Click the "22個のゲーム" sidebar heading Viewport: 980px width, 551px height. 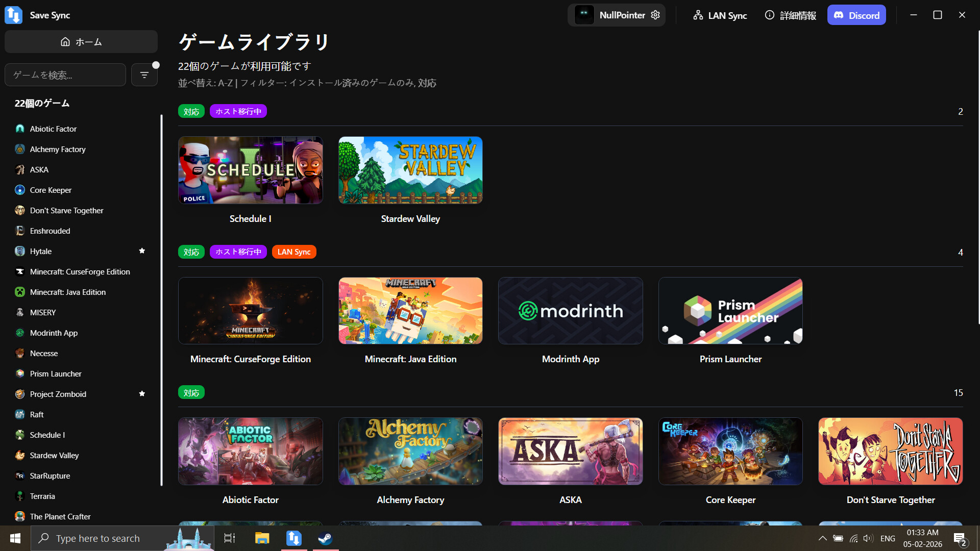click(x=42, y=103)
